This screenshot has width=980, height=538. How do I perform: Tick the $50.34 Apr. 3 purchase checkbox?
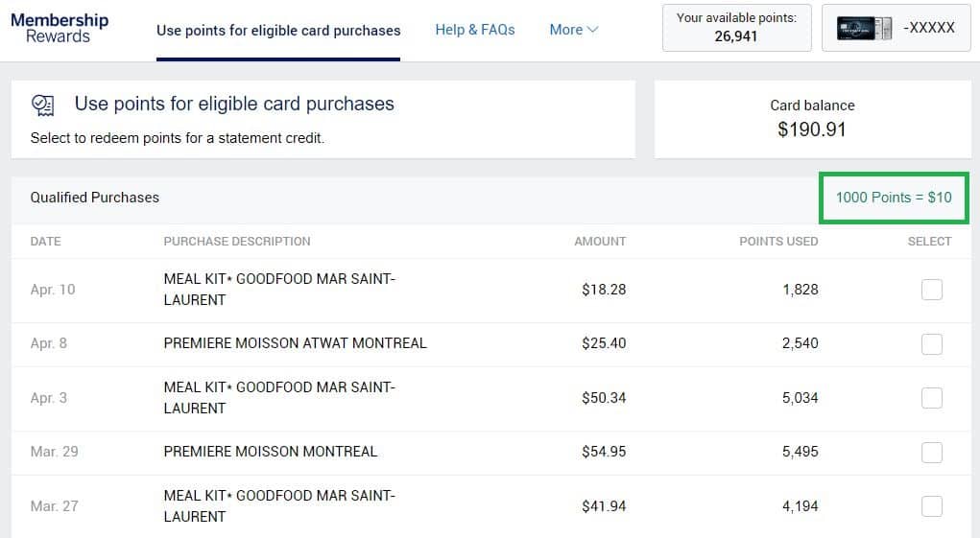pos(931,398)
